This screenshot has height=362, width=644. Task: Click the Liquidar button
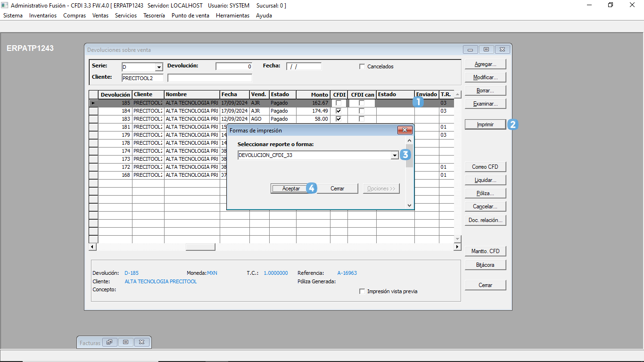pos(485,180)
